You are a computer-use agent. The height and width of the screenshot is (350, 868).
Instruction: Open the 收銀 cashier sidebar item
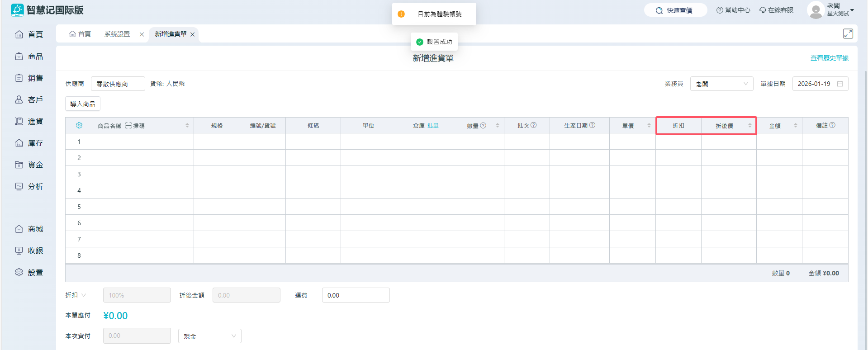(29, 251)
